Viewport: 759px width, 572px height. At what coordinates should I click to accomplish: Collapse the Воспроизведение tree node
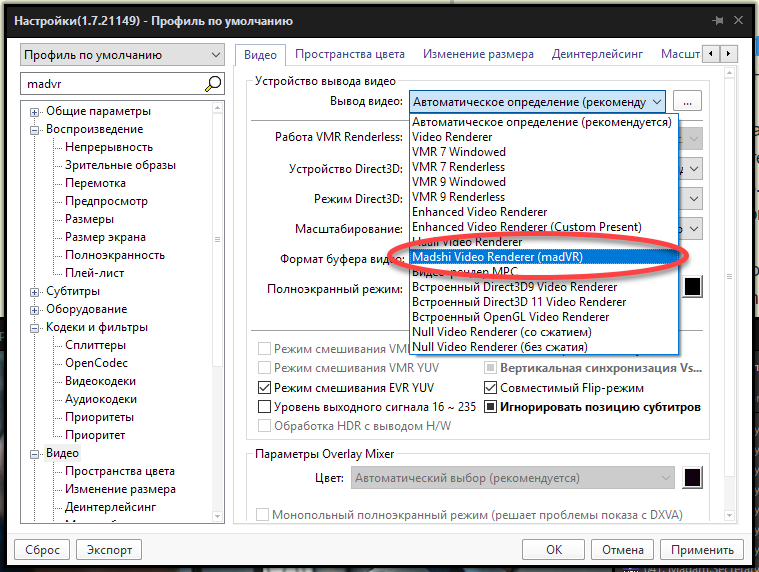(x=36, y=129)
